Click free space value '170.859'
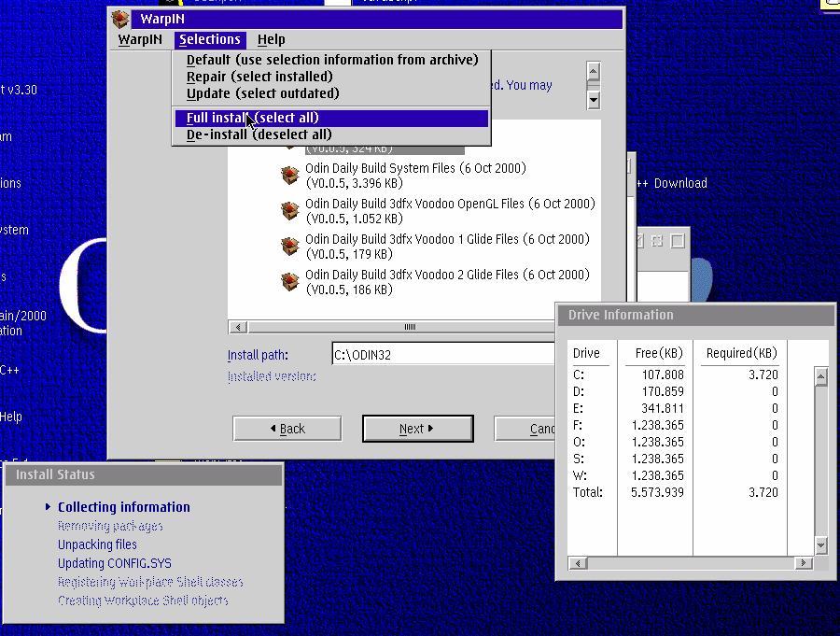840x636 pixels. click(x=663, y=391)
